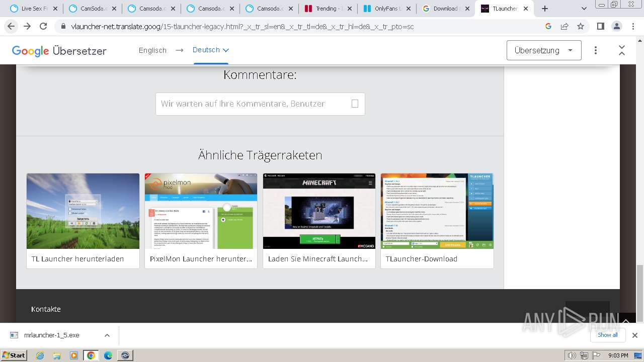Open Google Übersetzer home logo
The height and width of the screenshot is (362, 644).
click(x=59, y=51)
